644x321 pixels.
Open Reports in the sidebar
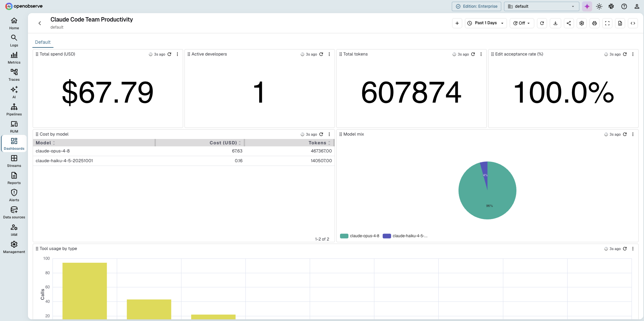click(14, 178)
